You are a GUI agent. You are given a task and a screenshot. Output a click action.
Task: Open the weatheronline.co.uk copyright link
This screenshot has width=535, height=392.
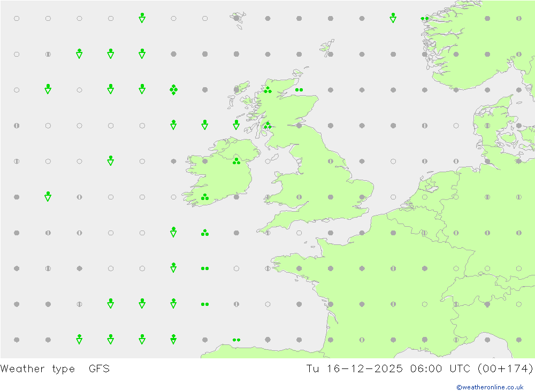[490, 387]
